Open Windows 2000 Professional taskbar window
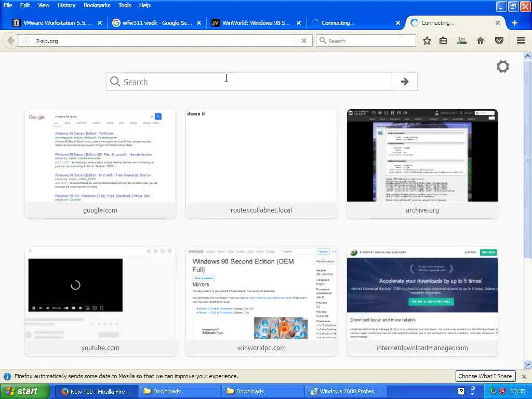 pyautogui.click(x=346, y=392)
